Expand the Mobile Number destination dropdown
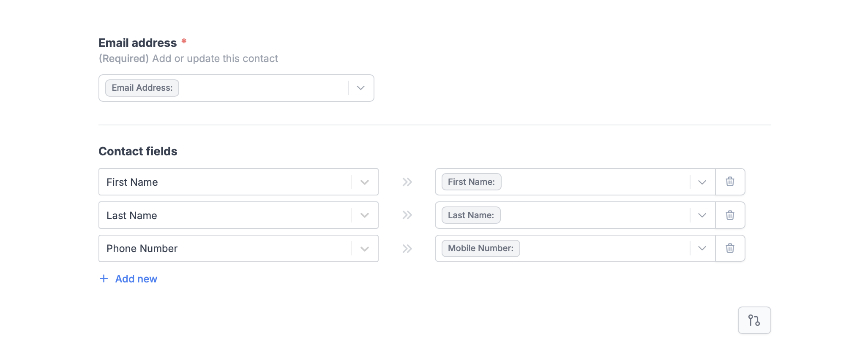868x358 pixels. 701,248
